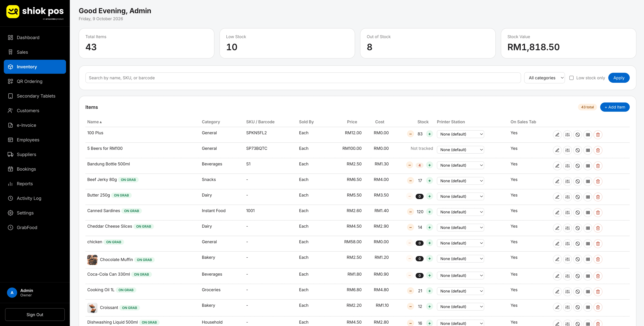Screen dimensions: 644x326
Task: Click the ban circle icon for Beef Jerky 80g
Action: coord(577,181)
